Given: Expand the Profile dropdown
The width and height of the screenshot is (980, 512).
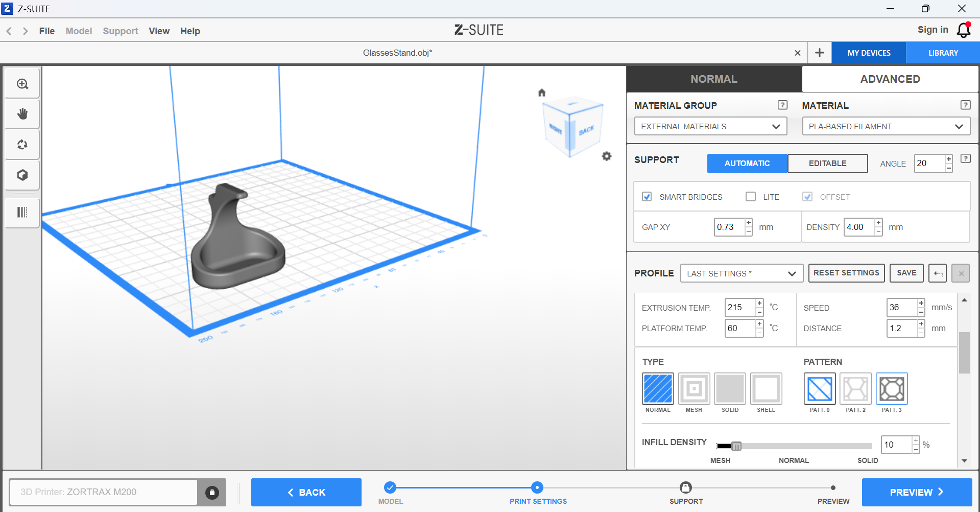Looking at the screenshot, I should pyautogui.click(x=742, y=273).
